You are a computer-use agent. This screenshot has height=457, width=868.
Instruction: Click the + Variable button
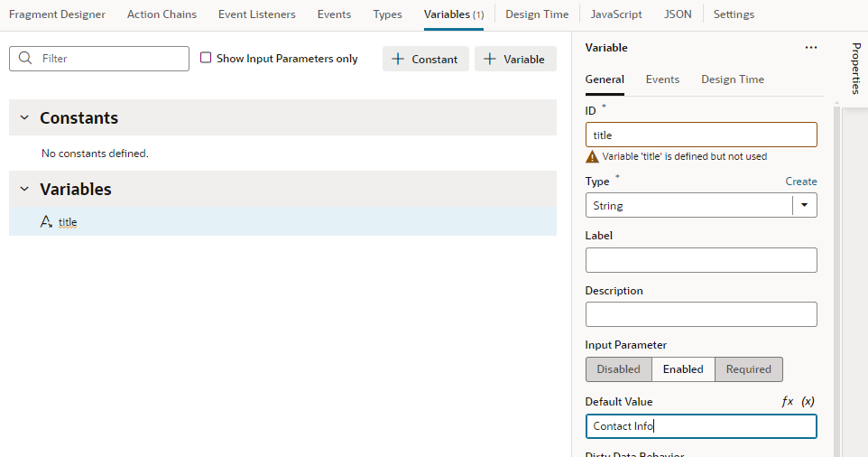[x=515, y=59]
